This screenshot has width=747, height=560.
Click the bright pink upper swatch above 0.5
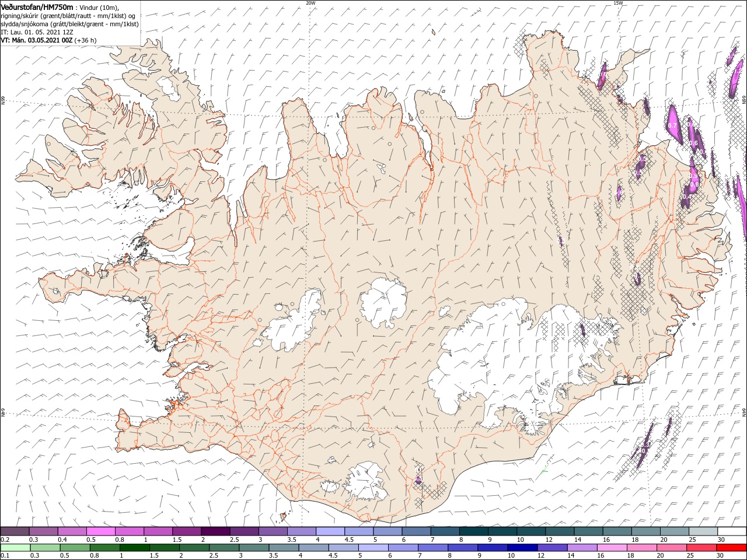click(x=100, y=531)
